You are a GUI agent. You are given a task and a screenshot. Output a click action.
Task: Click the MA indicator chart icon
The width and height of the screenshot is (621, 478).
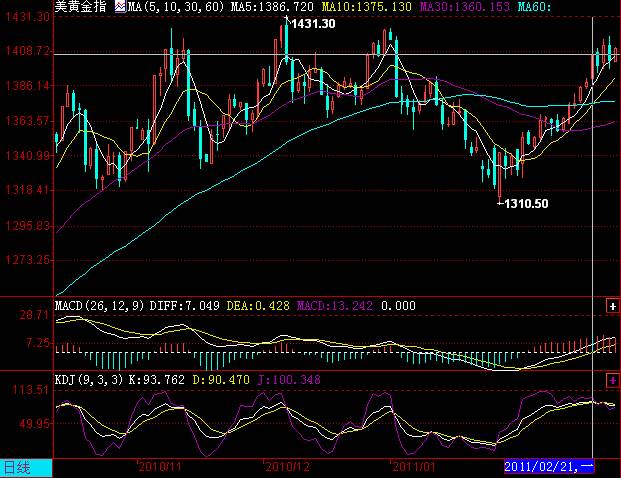(x=120, y=7)
